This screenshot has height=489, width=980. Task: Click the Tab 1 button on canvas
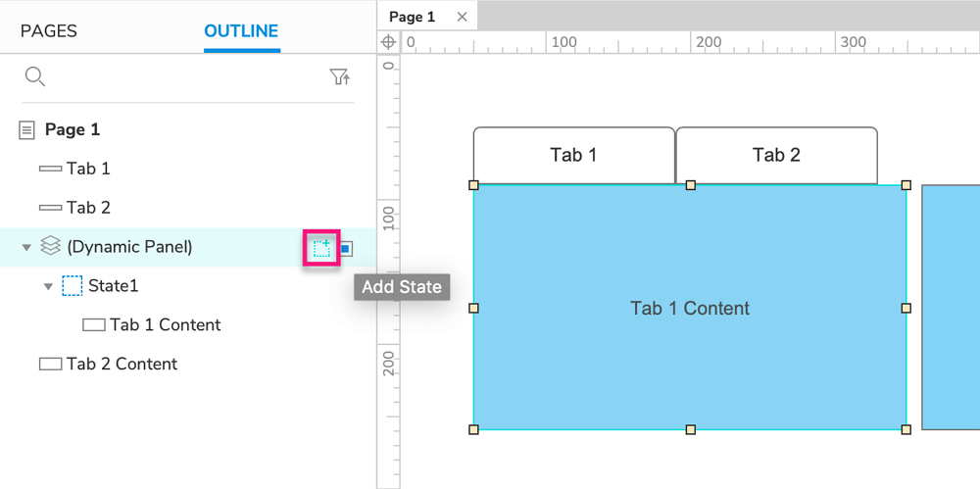(573, 155)
